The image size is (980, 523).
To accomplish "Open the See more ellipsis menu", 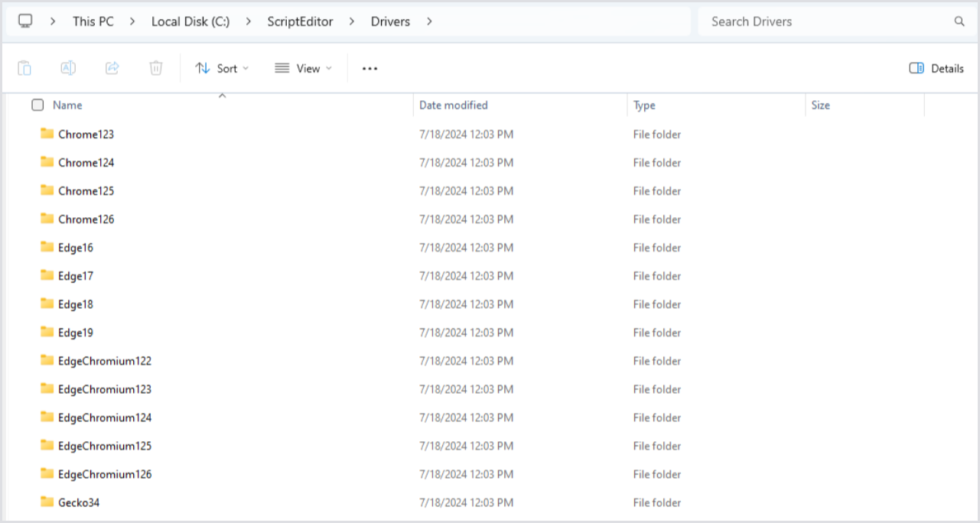I will (x=370, y=68).
